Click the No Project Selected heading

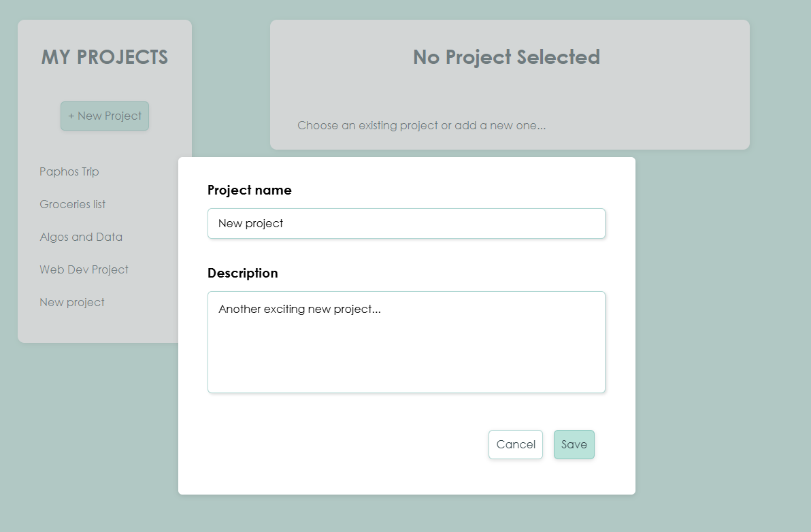(506, 57)
